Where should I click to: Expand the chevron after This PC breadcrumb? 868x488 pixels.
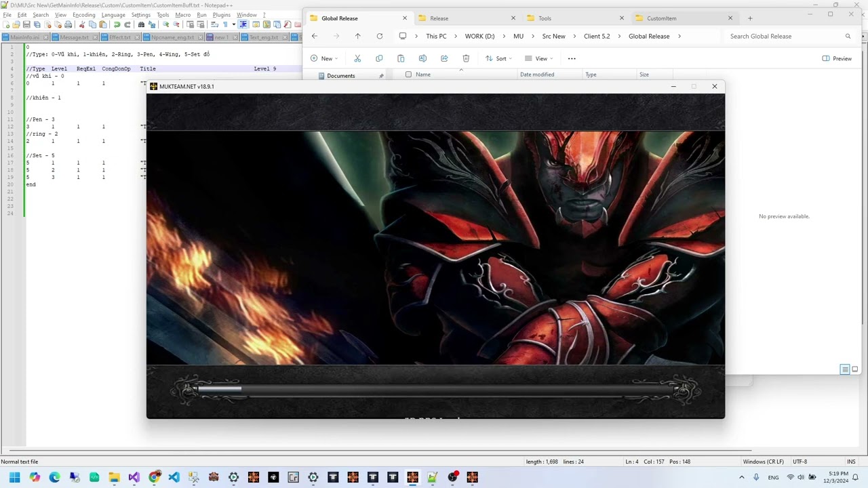[456, 37]
